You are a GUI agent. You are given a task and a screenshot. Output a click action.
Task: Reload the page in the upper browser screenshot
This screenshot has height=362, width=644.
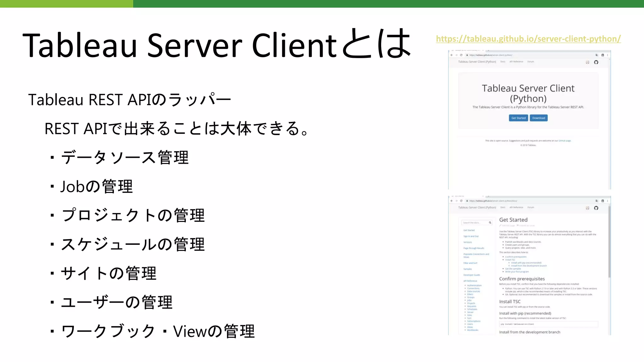pyautogui.click(x=461, y=55)
